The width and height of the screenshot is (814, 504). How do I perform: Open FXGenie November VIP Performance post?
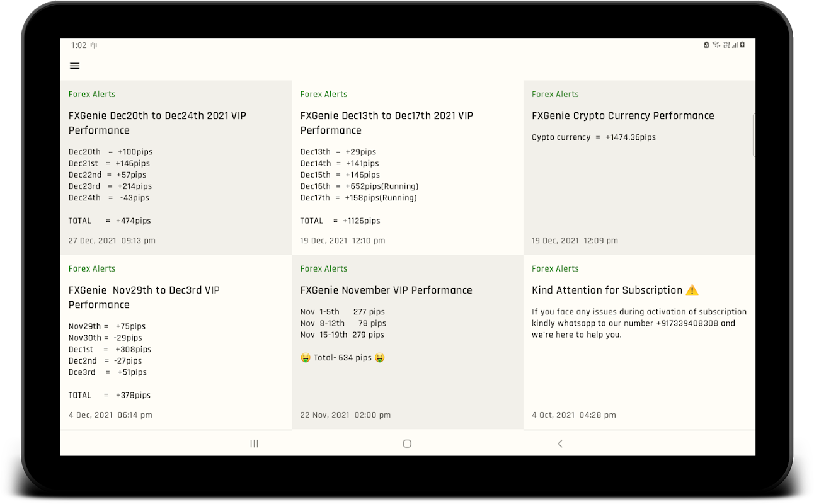(x=408, y=342)
